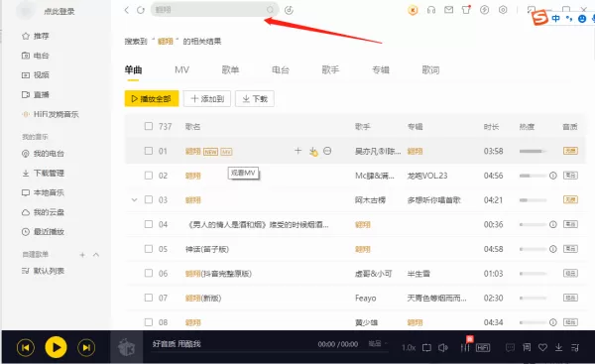Tick checkbox for song 01
Image resolution: width=595 pixels, height=364 pixels.
pyautogui.click(x=149, y=151)
